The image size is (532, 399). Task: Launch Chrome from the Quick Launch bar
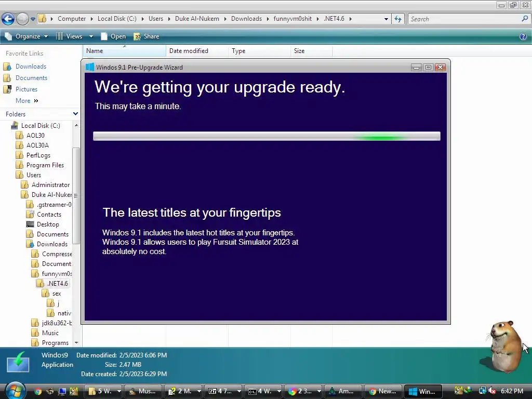pyautogui.click(x=37, y=391)
